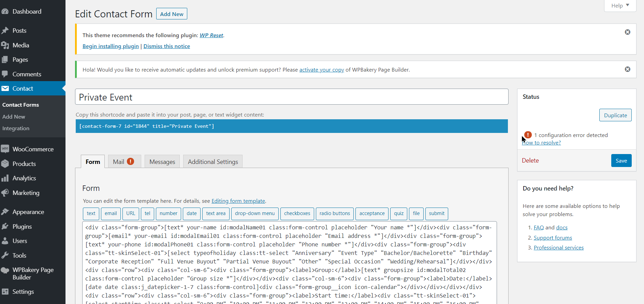644x304 pixels.
Task: Save the contact form
Action: 621,161
